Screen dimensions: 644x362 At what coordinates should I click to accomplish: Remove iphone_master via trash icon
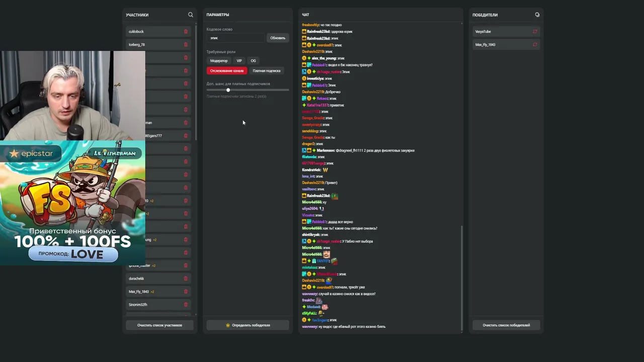(186, 265)
